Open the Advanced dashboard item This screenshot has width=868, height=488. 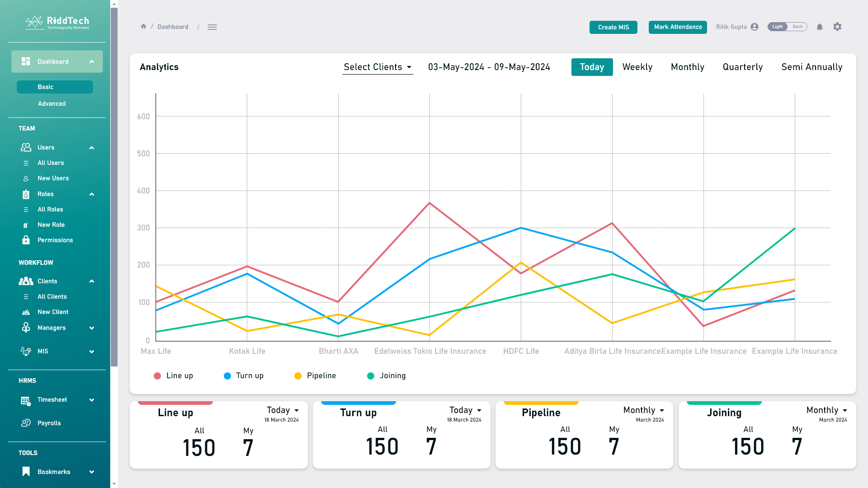pyautogui.click(x=52, y=104)
